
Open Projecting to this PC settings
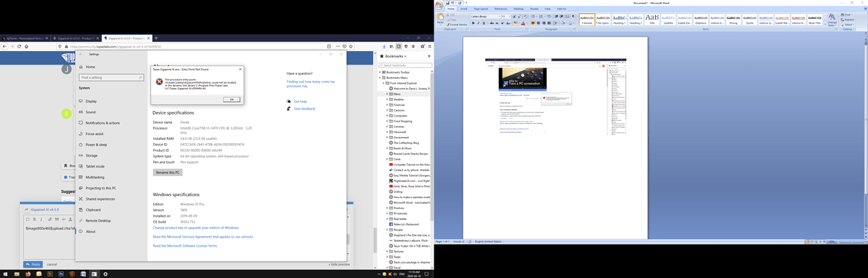101,188
